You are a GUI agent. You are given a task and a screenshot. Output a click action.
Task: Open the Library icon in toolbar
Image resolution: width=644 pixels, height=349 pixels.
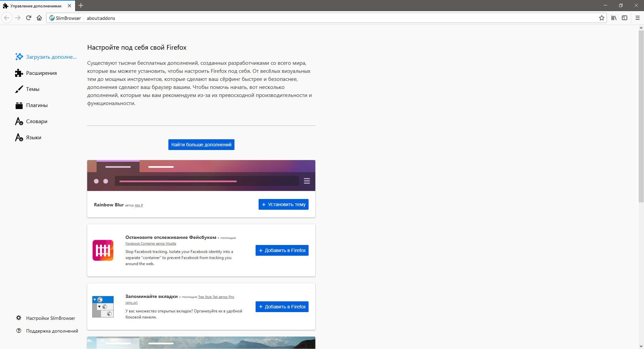(614, 18)
